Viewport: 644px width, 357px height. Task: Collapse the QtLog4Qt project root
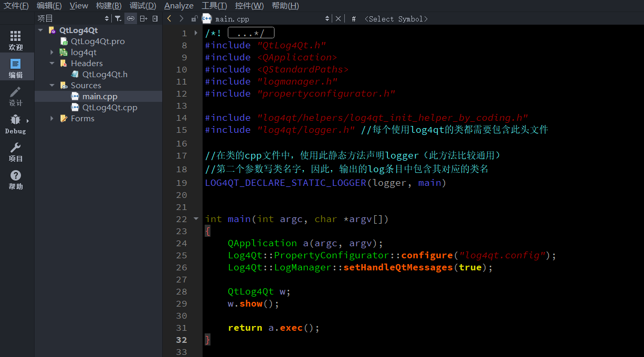click(x=40, y=30)
